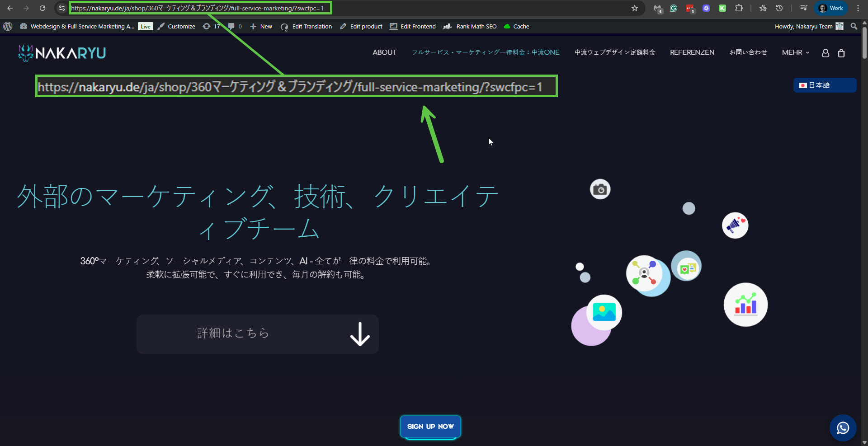Open the Grammarly extension

(x=674, y=8)
